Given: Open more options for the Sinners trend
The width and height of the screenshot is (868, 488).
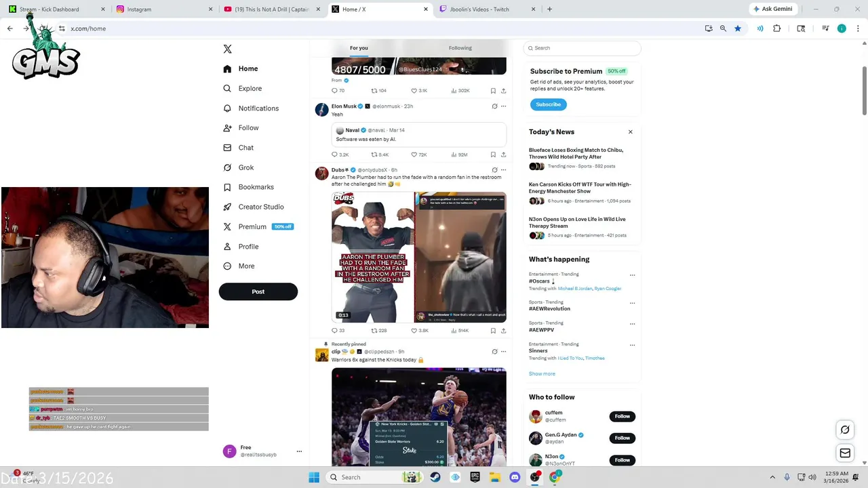Looking at the screenshot, I should pos(632,346).
